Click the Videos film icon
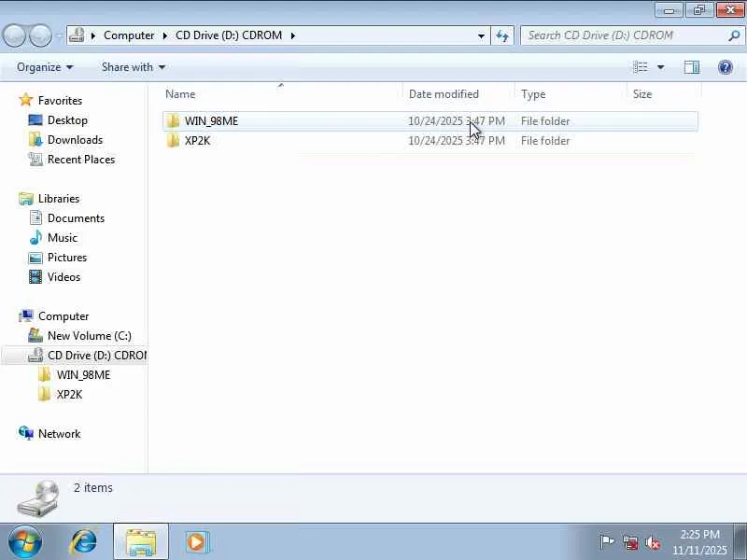Viewport: 747px width, 560px height. click(x=35, y=277)
